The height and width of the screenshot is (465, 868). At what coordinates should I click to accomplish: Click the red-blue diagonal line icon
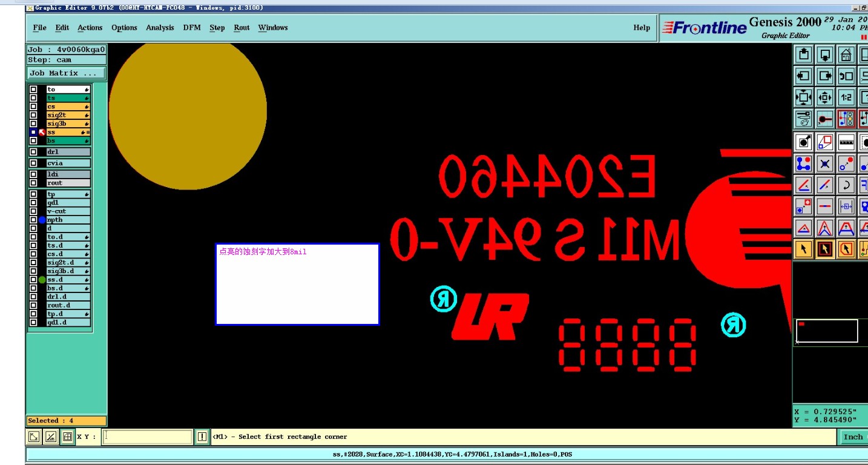(825, 185)
